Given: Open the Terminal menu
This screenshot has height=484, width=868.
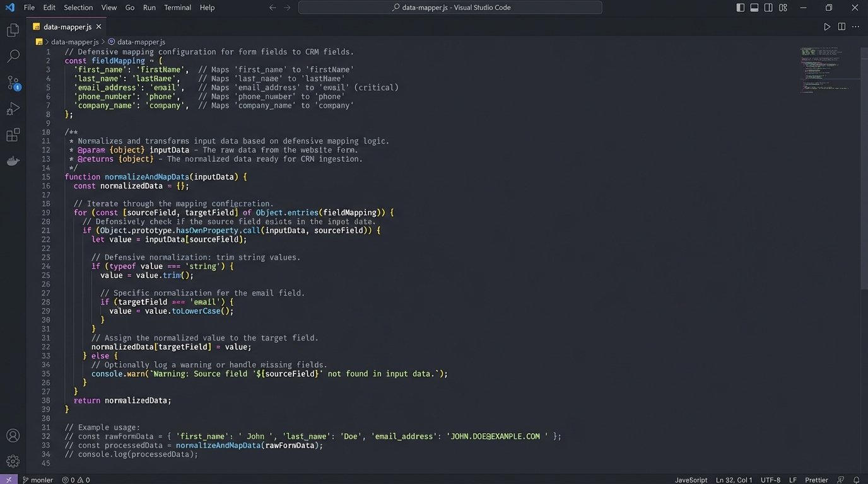Looking at the screenshot, I should (x=177, y=8).
